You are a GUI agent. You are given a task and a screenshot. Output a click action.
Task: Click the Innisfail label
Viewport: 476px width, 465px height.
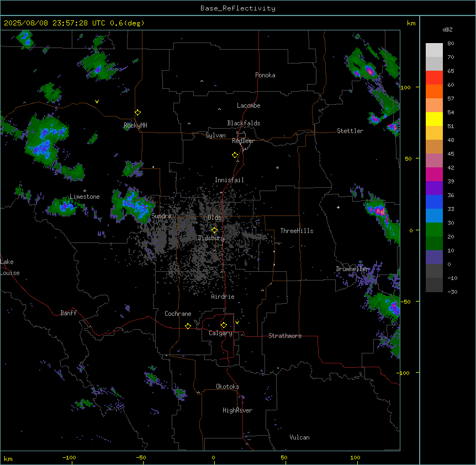tap(229, 180)
